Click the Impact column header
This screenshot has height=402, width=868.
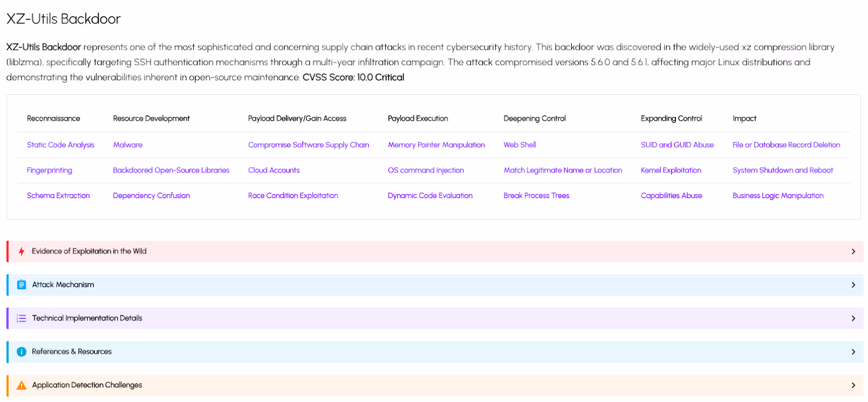click(x=744, y=118)
